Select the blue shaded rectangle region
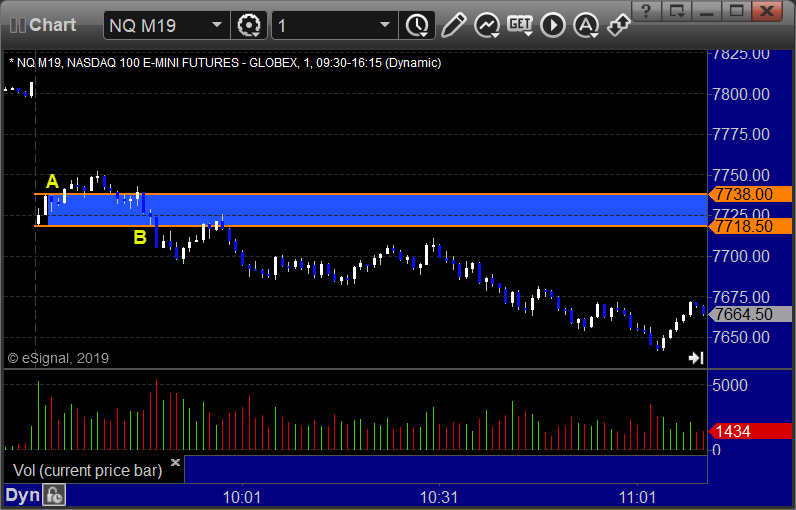 click(x=377, y=210)
